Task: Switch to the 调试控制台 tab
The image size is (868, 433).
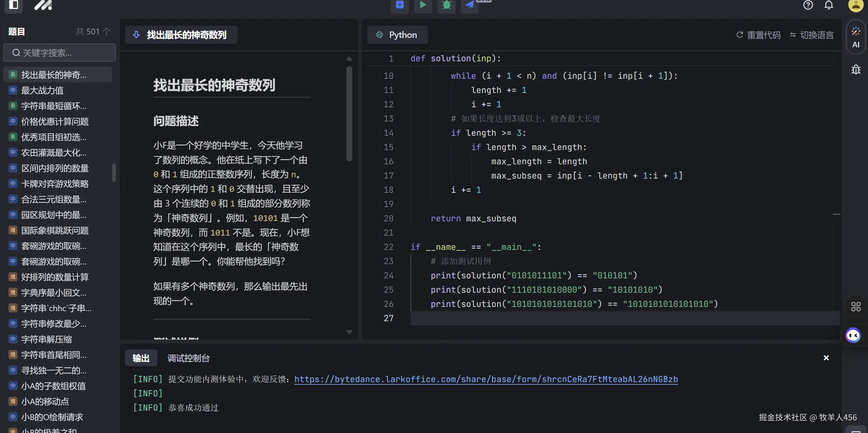Action: point(188,358)
